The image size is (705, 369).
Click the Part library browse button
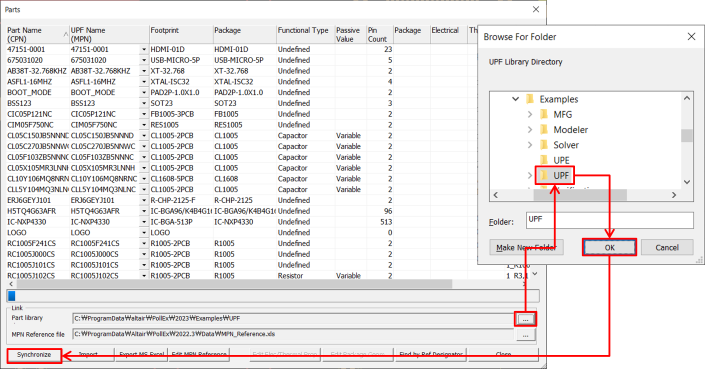[525, 319]
